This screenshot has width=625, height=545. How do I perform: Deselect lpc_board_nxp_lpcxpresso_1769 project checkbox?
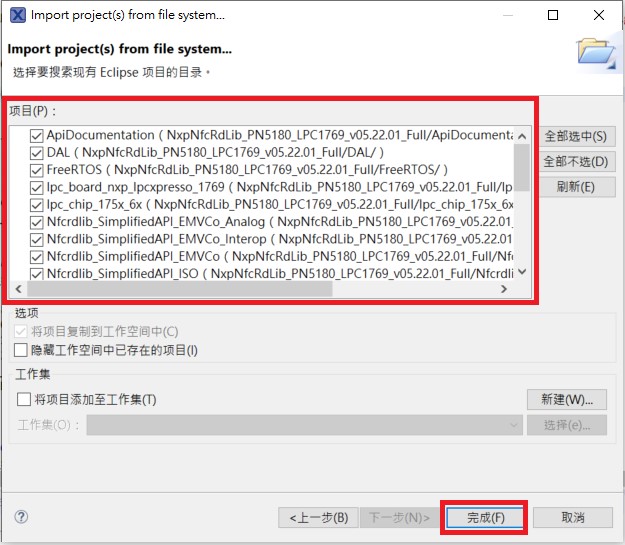point(37,187)
